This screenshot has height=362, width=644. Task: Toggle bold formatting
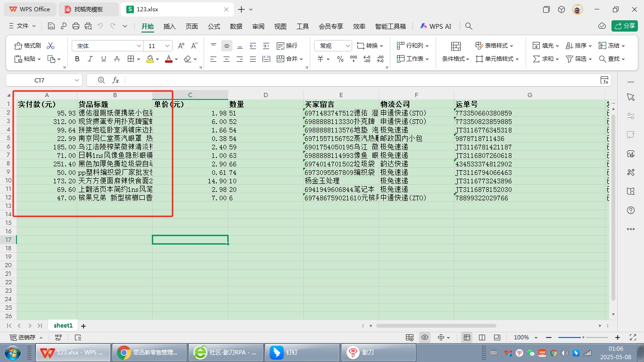point(77,59)
